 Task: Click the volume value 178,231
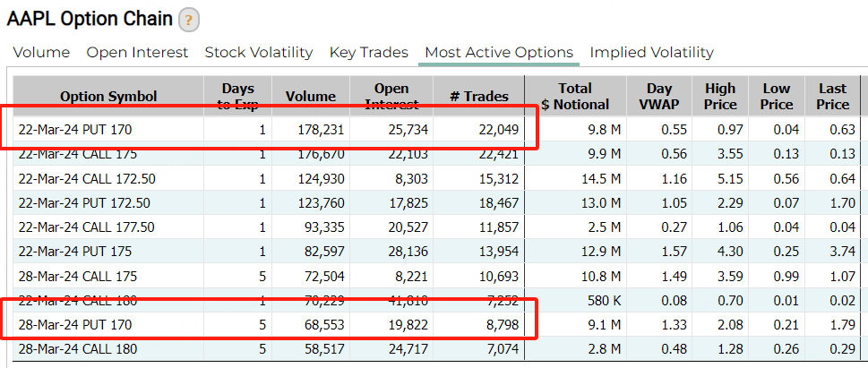[321, 130]
